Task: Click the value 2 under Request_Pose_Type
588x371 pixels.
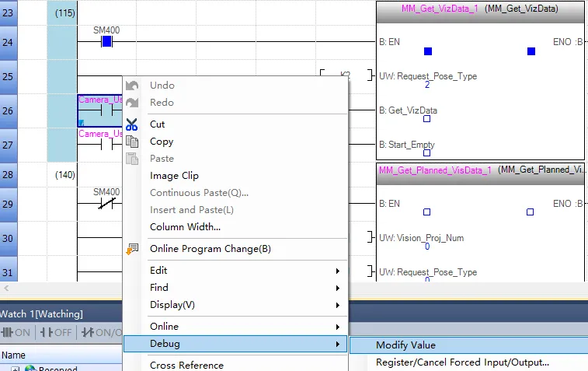Action: tap(427, 85)
